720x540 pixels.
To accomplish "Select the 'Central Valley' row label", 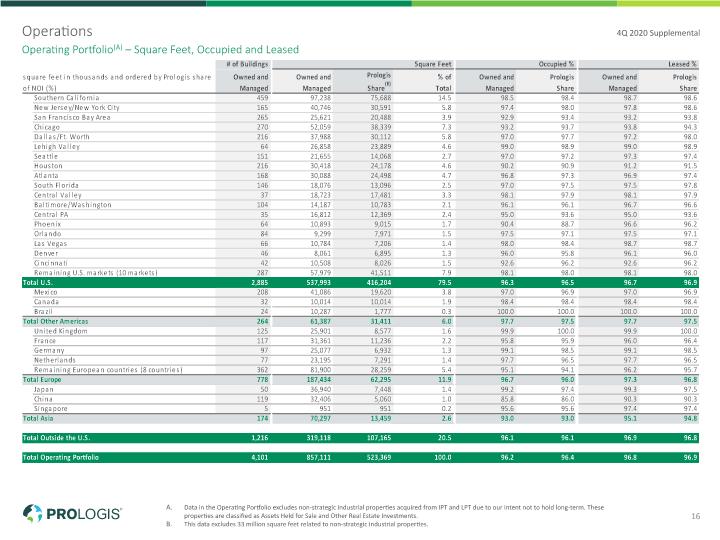I will click(x=57, y=195).
